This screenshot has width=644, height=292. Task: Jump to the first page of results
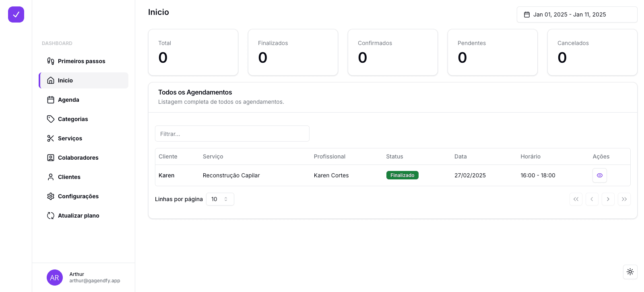point(576,199)
